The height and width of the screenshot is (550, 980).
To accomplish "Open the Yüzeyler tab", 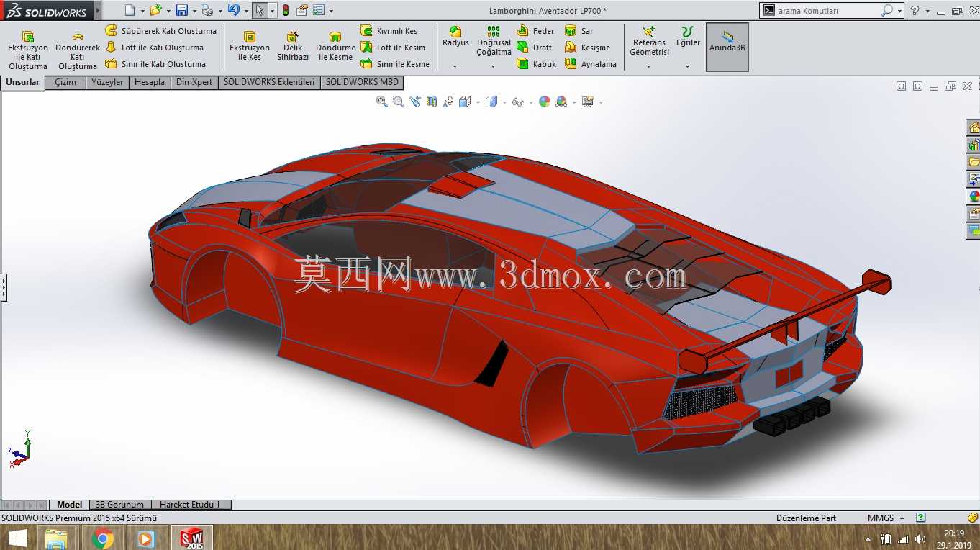I will [x=107, y=82].
